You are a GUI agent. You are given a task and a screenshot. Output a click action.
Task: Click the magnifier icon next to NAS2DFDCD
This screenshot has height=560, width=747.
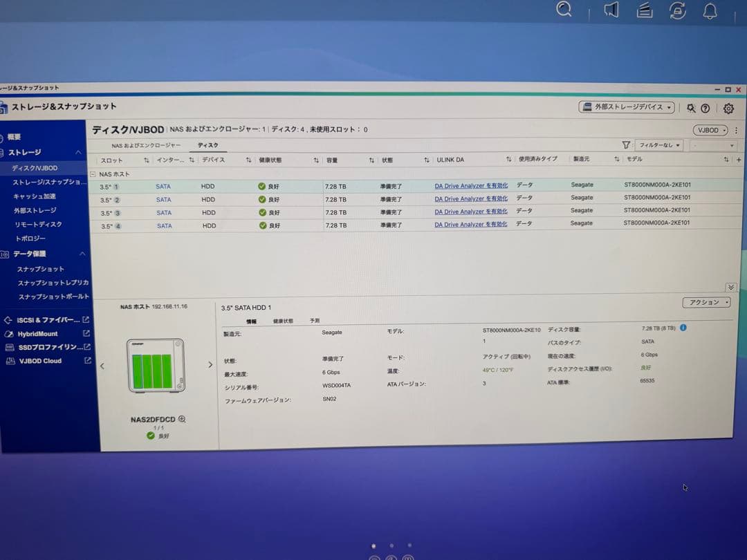tap(181, 419)
